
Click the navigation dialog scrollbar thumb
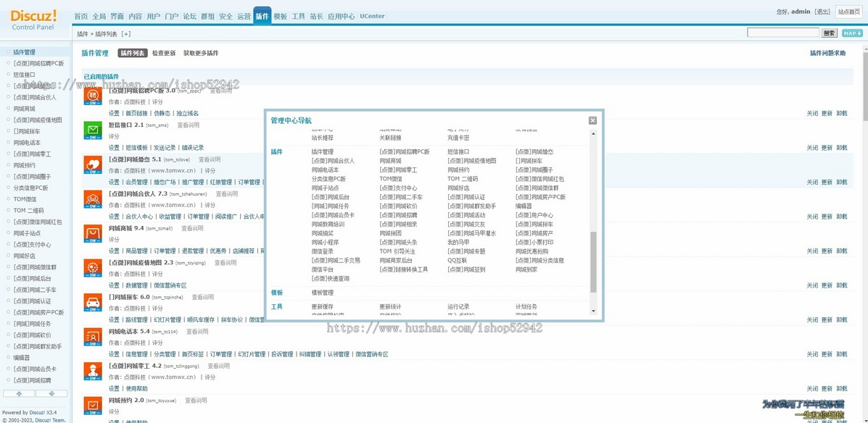click(x=593, y=262)
